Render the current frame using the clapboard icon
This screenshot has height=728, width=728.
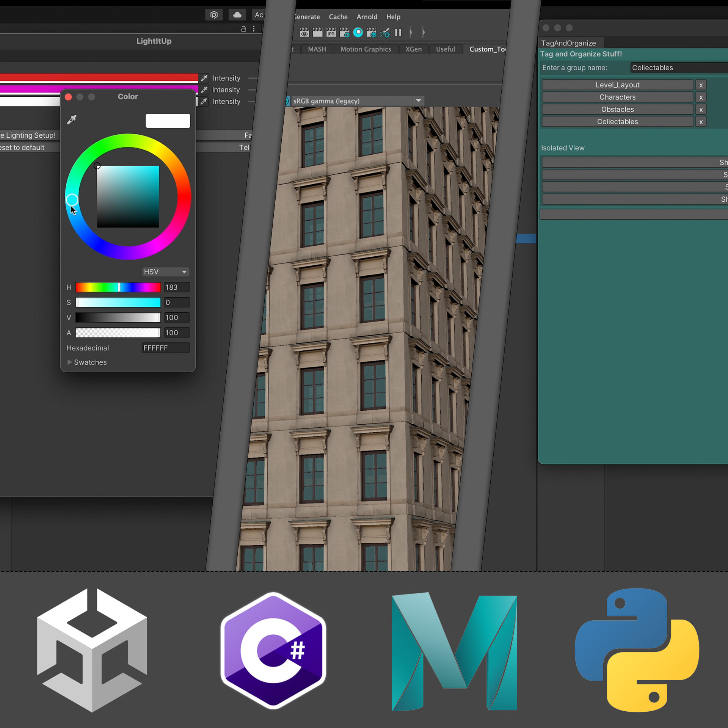point(317,32)
